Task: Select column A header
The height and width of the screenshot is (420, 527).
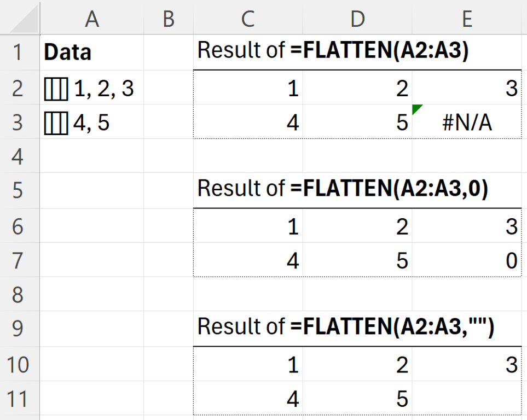Action: coord(92,19)
